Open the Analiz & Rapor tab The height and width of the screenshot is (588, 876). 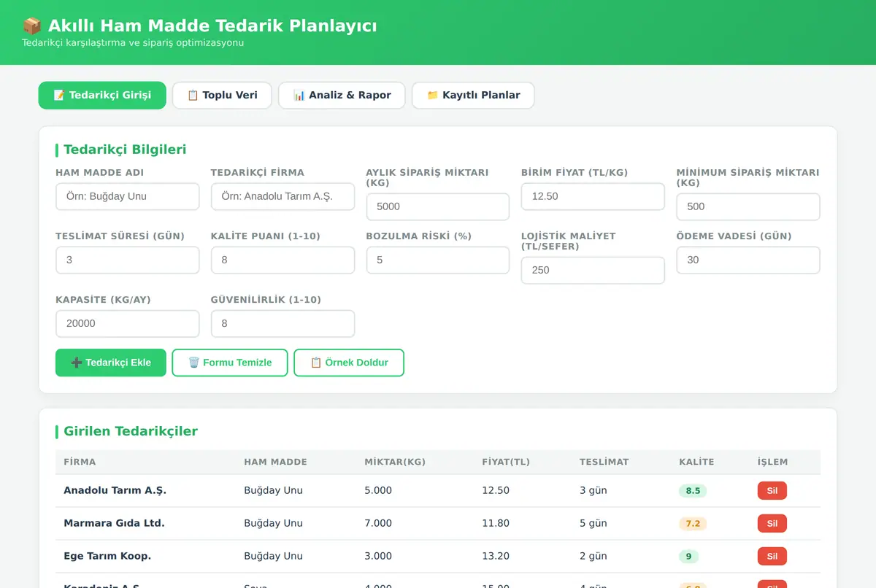(342, 96)
